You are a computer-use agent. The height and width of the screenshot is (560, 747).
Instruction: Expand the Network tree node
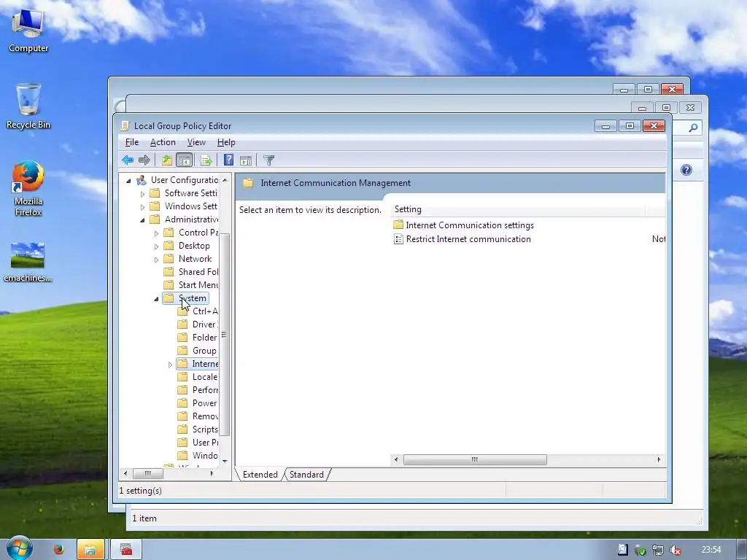(x=156, y=260)
